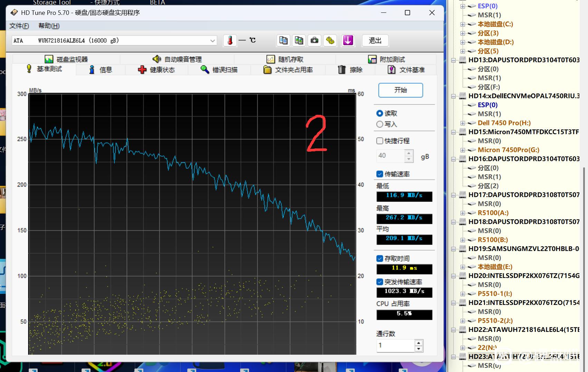Open the Extra tests (附加测试) tab
The width and height of the screenshot is (588, 372).
386,59
